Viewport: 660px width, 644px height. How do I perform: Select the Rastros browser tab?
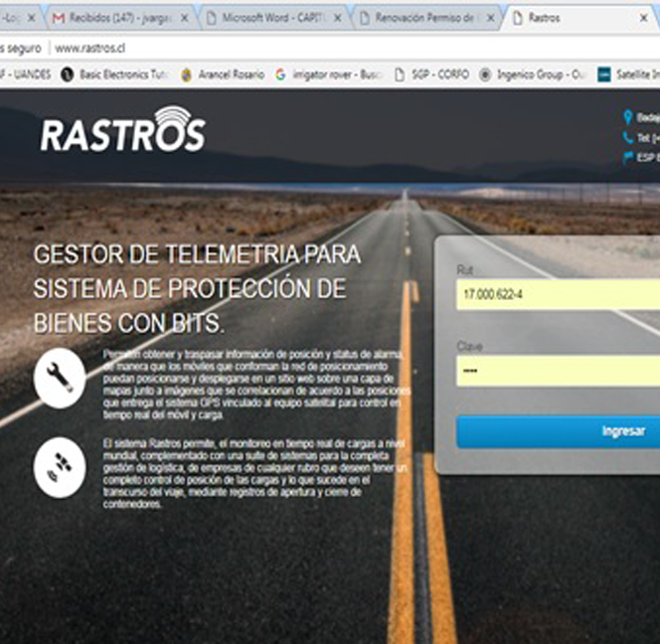[580, 18]
